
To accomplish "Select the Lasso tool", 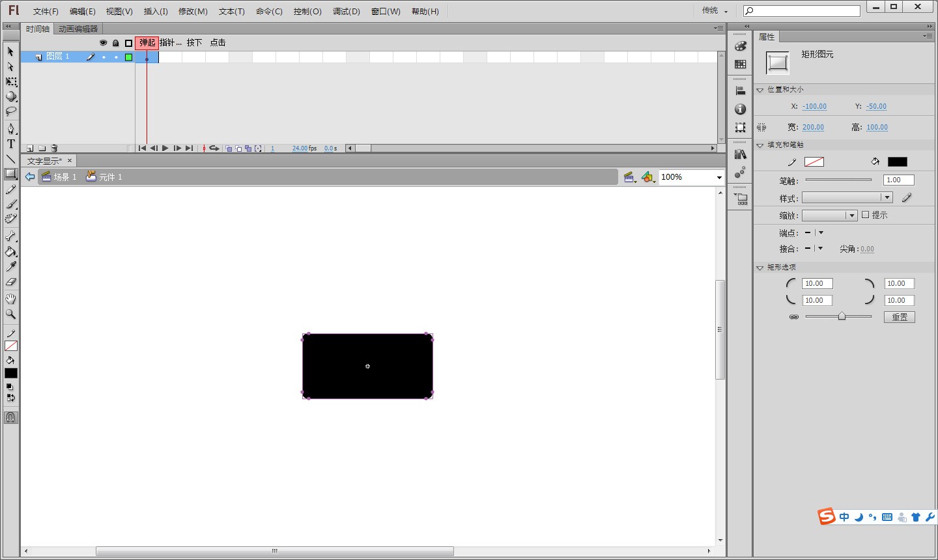I will coord(11,111).
